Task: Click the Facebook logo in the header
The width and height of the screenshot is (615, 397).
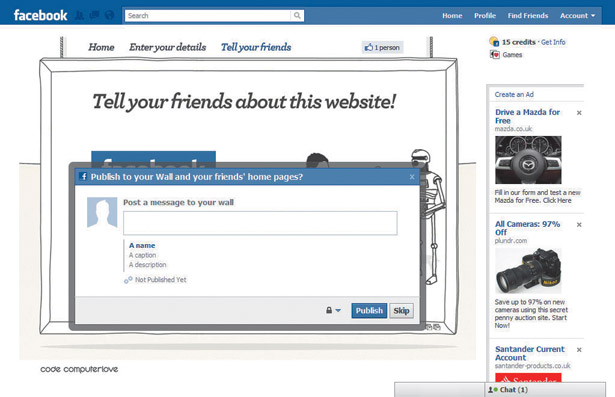Action: 40,16
